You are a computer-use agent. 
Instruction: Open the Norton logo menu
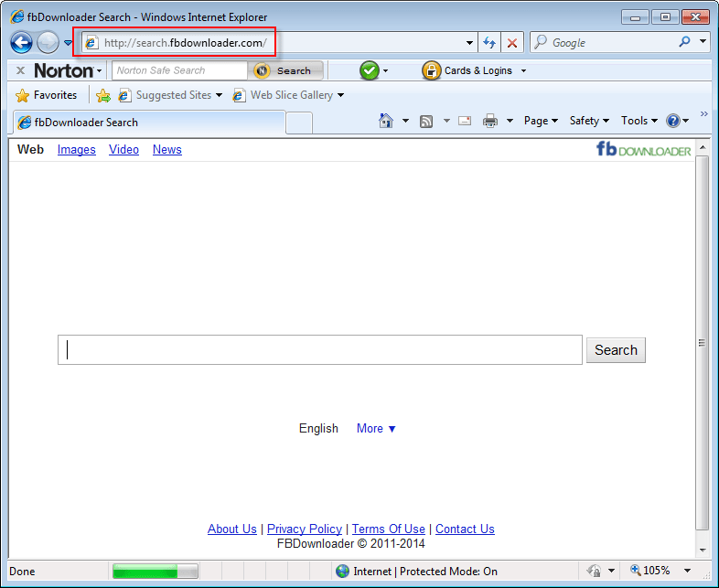[68, 70]
